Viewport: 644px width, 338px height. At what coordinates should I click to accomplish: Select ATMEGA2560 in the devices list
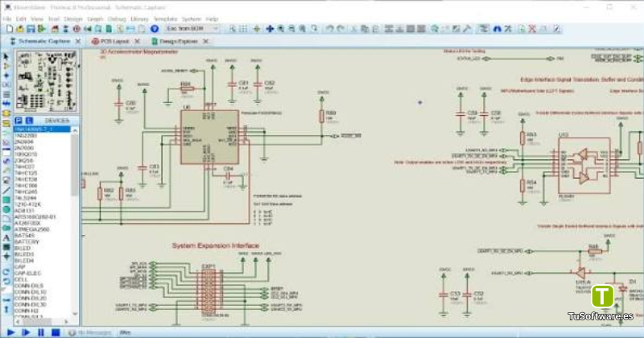(31, 229)
